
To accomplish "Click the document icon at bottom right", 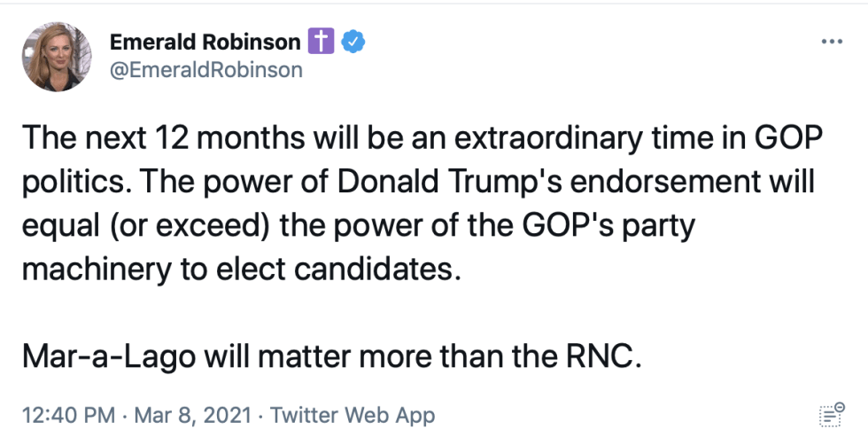I will pos(832,415).
